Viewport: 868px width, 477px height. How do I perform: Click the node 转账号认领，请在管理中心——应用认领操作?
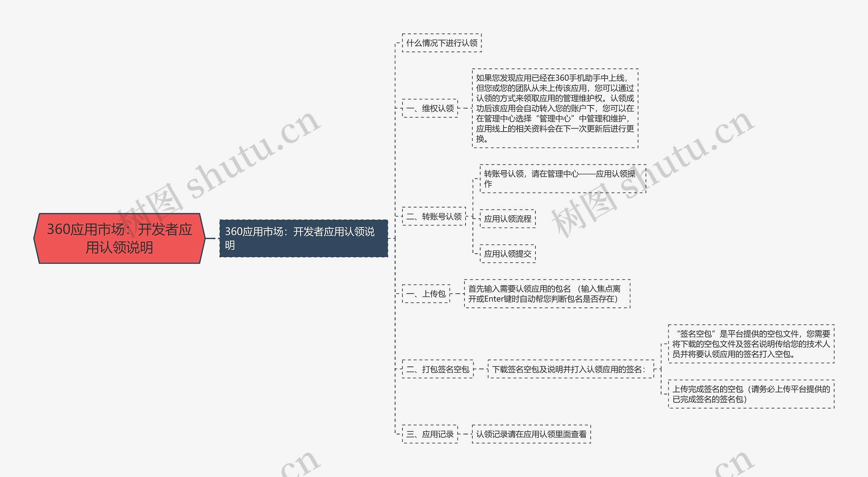[563, 179]
